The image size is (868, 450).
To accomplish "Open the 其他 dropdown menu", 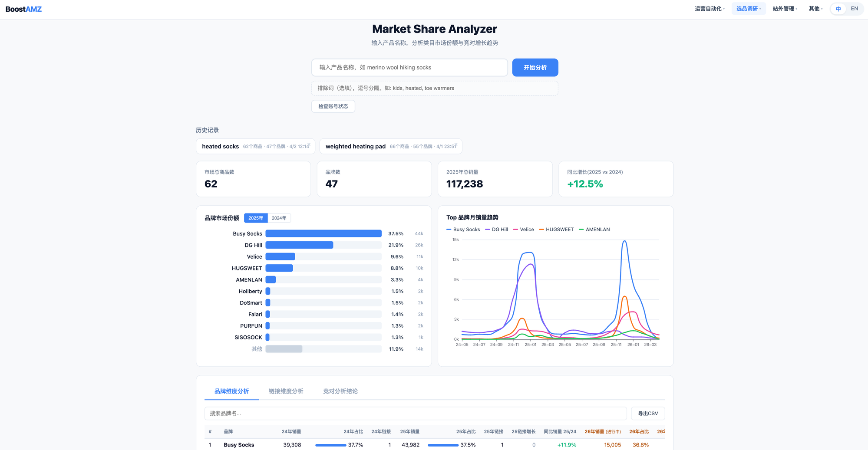I will (815, 9).
